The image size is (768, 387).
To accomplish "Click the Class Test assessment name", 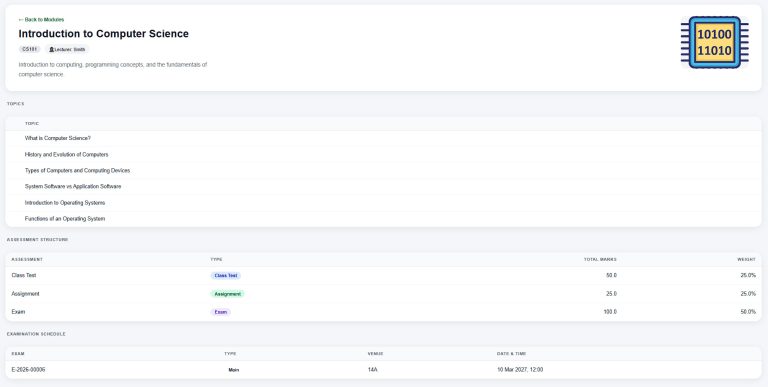I will pos(24,275).
